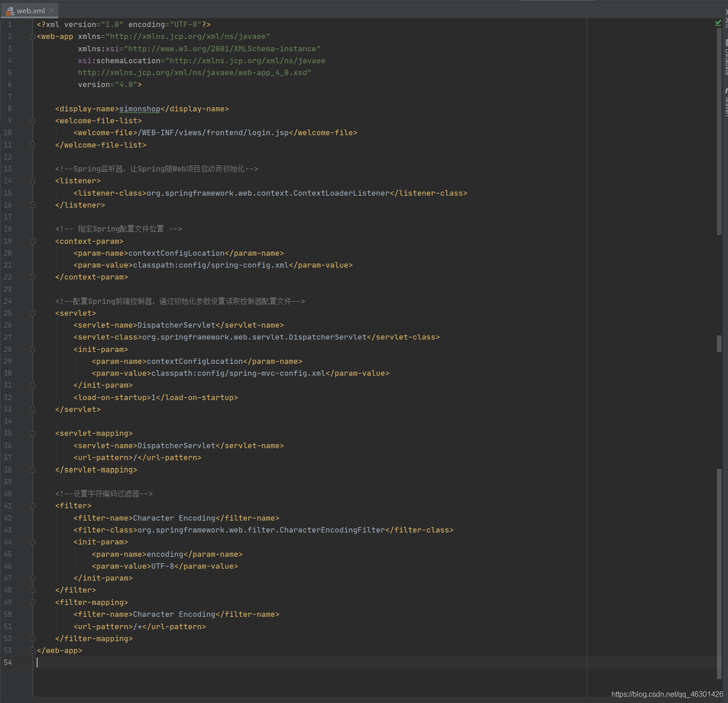Click fold end marker at closing context-param
728x703 pixels.
(x=33, y=277)
